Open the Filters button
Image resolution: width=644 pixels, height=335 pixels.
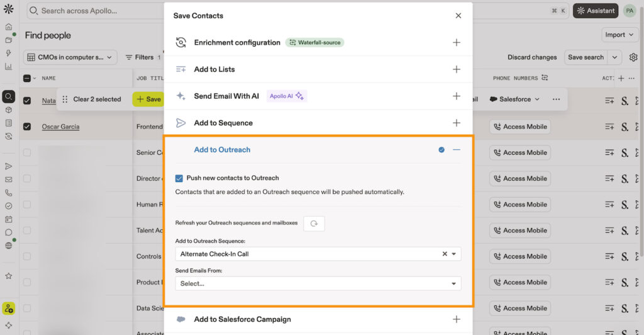143,57
